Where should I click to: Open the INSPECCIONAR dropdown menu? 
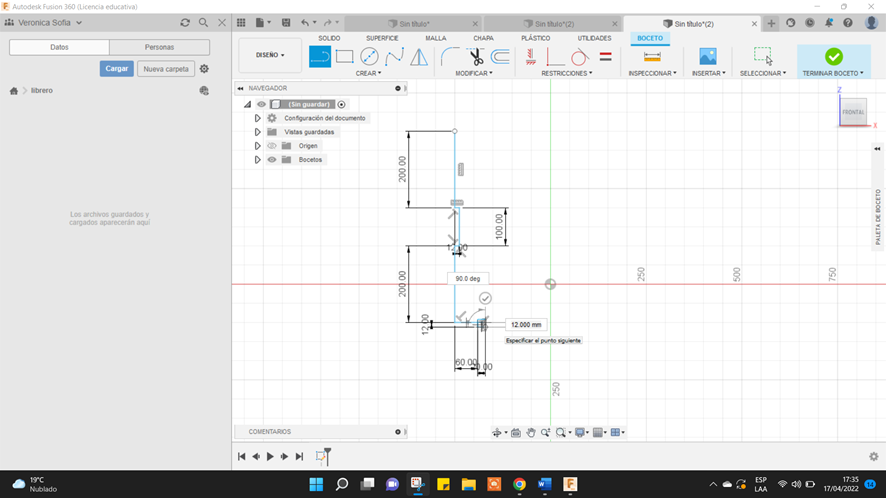pyautogui.click(x=652, y=73)
